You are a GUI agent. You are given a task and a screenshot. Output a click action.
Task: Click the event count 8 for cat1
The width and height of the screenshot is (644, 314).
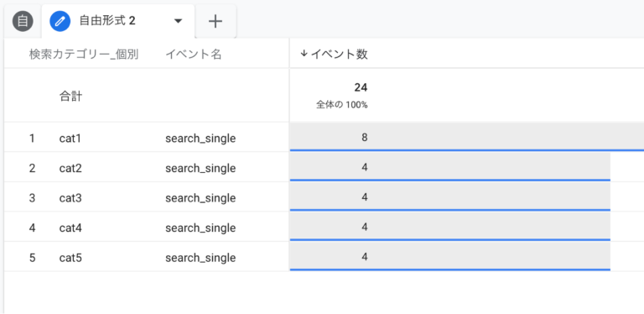(x=364, y=138)
